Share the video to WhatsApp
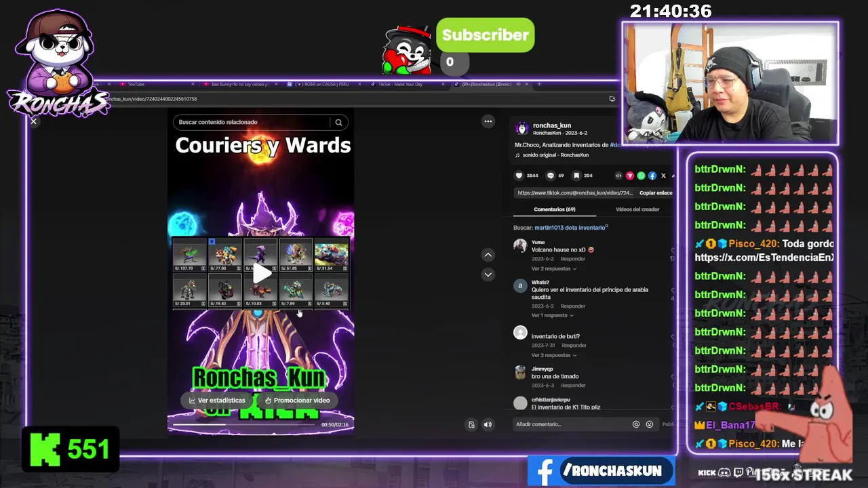Viewport: 868px width, 488px height. [641, 176]
